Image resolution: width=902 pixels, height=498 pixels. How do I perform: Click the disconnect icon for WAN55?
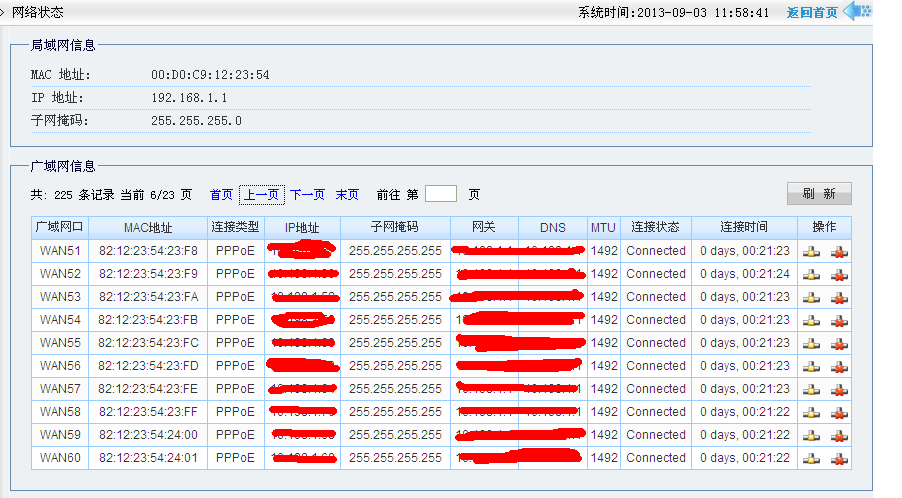(839, 343)
